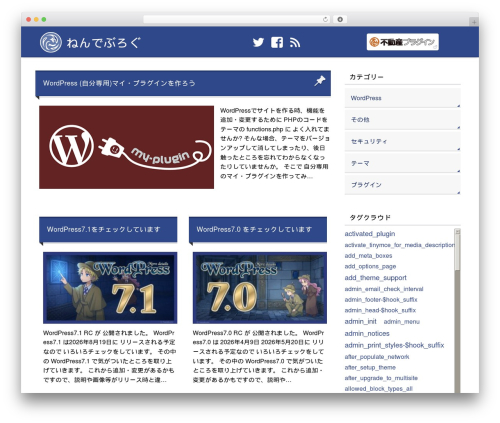Click the admin_footer-$hook_suffix tag
Image resolution: width=500 pixels, height=423 pixels.
click(x=381, y=300)
